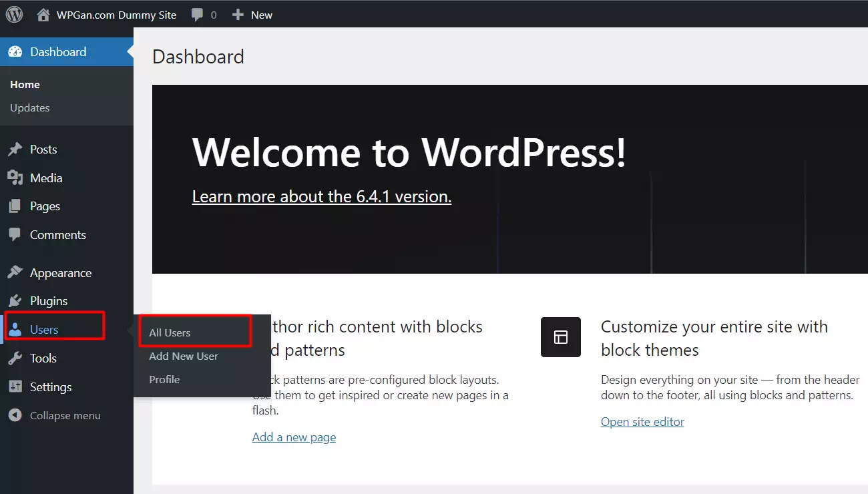Click the Add a new page link
The width and height of the screenshot is (868, 494).
coord(294,437)
